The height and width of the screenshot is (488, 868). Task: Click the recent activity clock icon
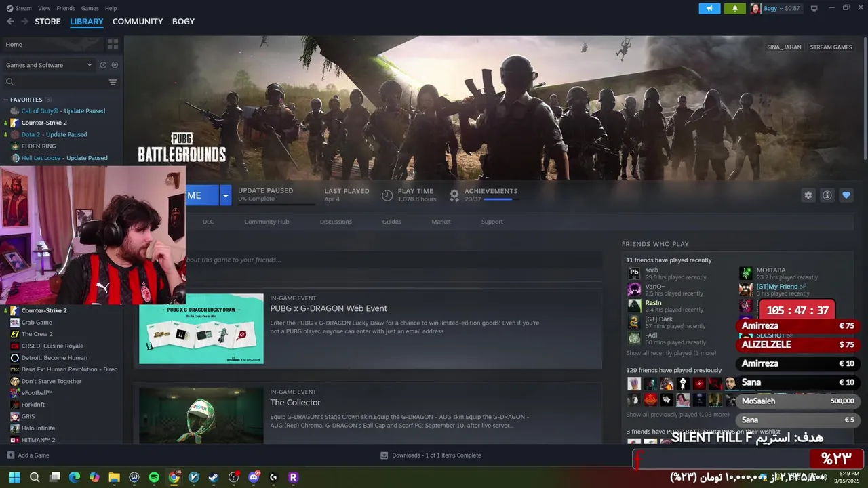coord(103,65)
